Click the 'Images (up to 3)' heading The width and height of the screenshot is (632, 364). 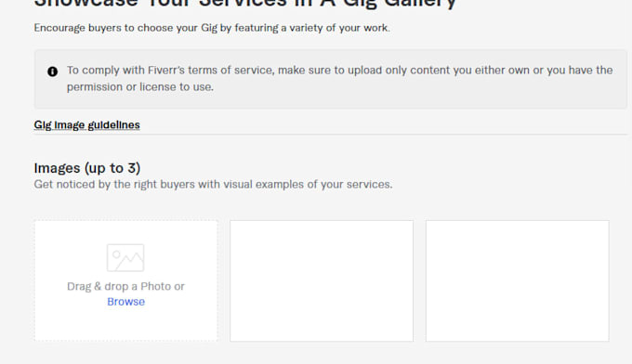point(87,168)
